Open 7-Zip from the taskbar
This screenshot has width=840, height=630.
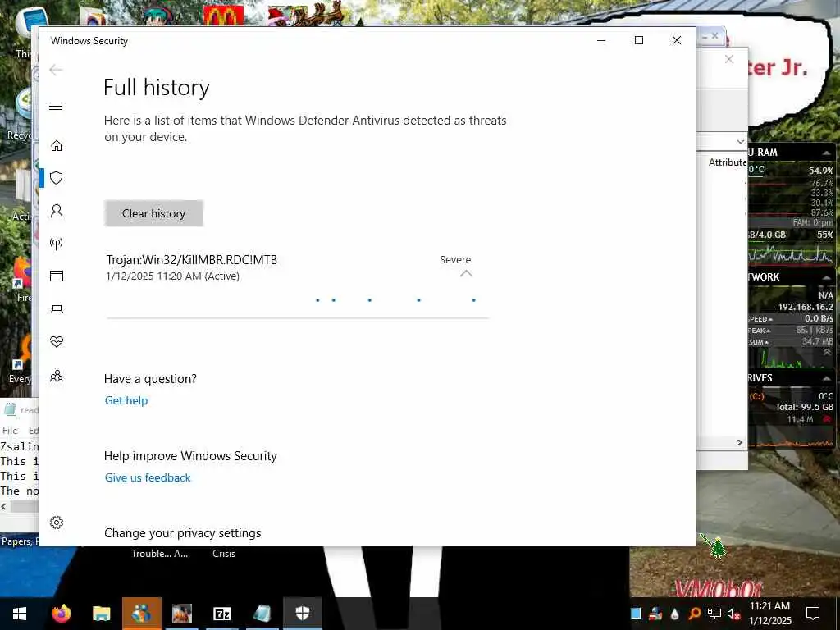tap(221, 614)
